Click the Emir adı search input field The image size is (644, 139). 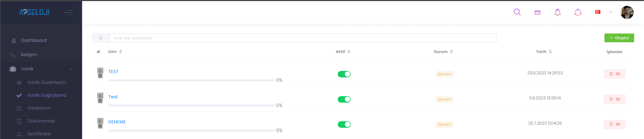tap(303, 38)
